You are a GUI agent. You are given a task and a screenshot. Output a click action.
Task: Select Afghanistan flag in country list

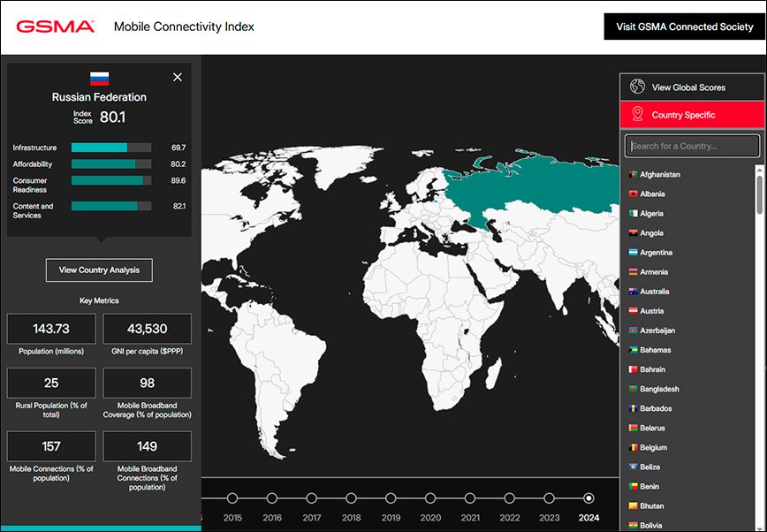point(633,174)
